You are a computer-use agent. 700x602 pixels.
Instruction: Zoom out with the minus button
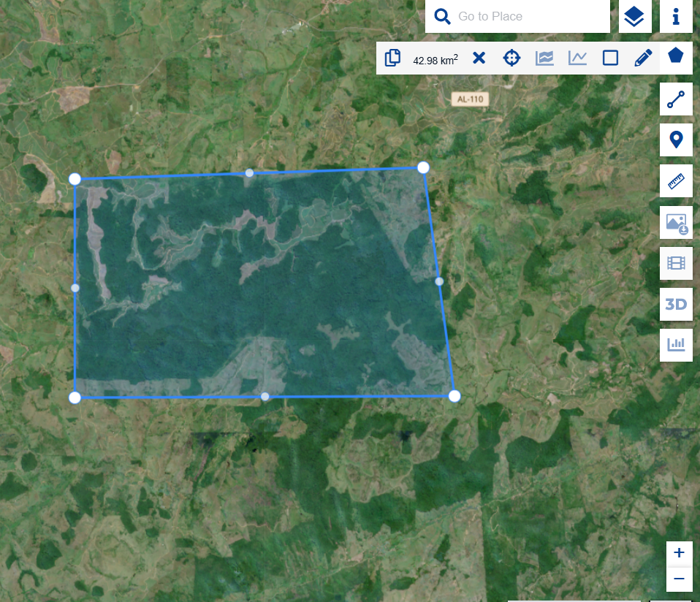(679, 579)
